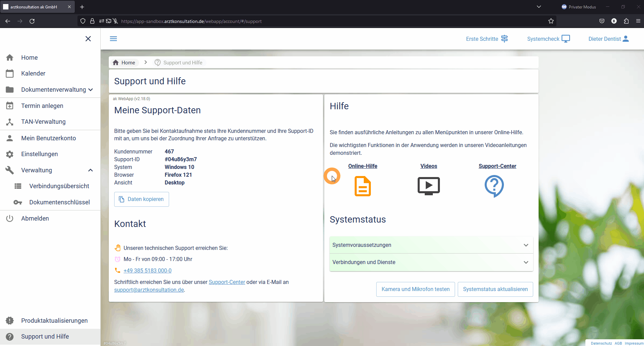Click the Abmelden power icon
The height and width of the screenshot is (346, 644).
point(10,218)
